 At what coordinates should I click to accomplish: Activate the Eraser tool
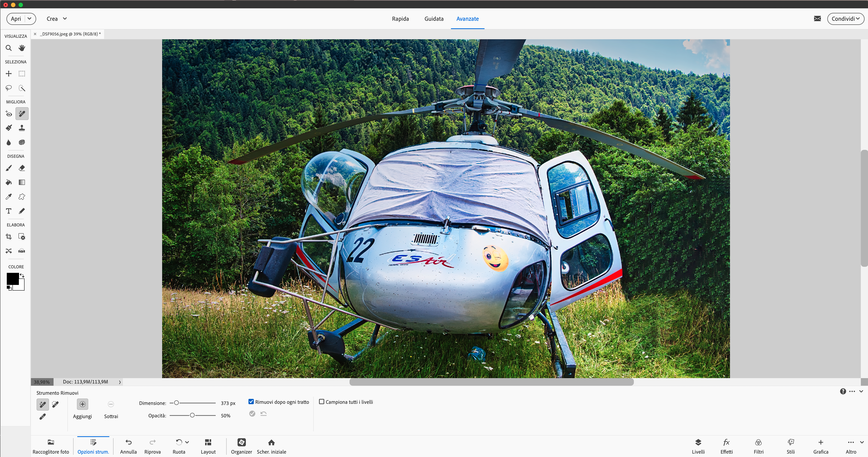[x=22, y=168]
